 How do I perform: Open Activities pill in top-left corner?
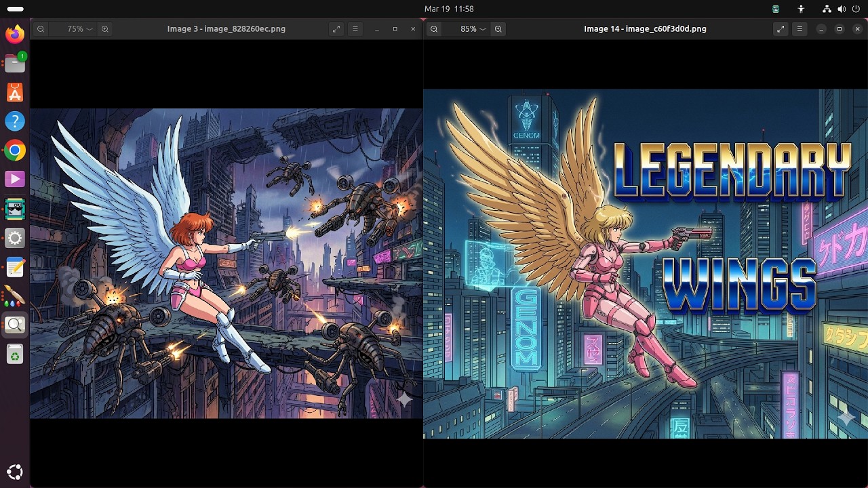pos(15,9)
